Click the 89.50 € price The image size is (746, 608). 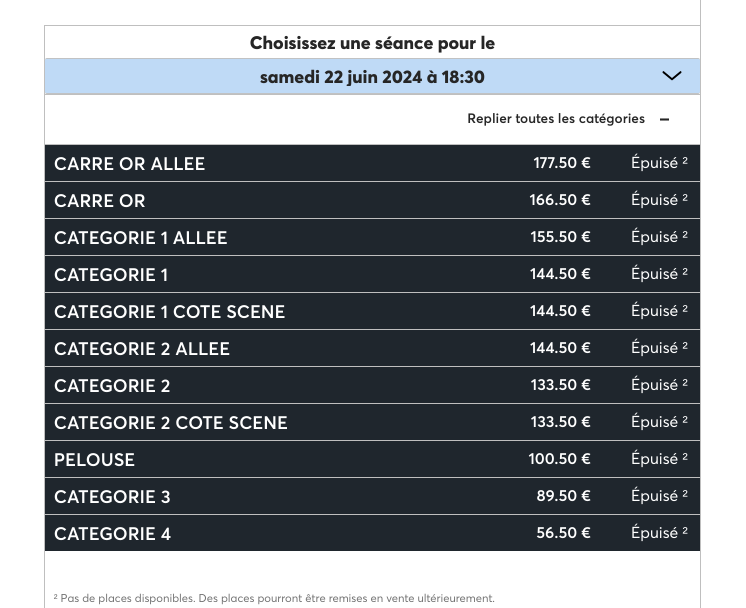coord(564,496)
